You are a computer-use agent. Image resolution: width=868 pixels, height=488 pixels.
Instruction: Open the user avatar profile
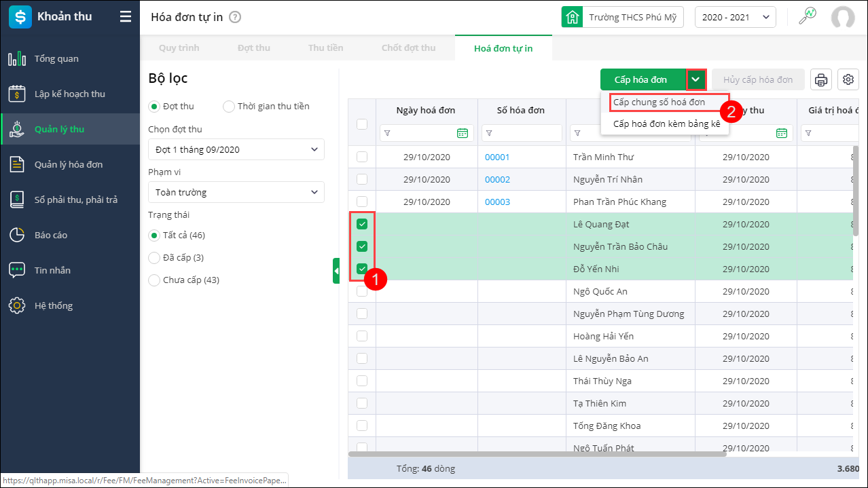click(842, 18)
